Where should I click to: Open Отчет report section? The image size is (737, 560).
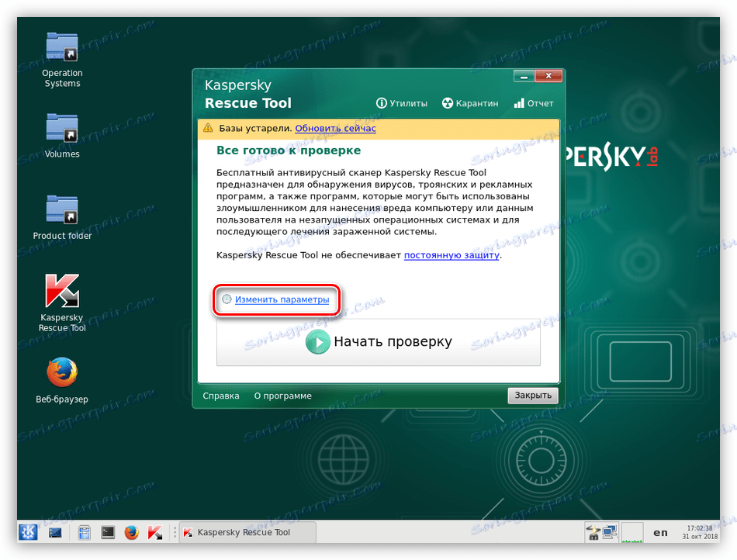(x=534, y=103)
